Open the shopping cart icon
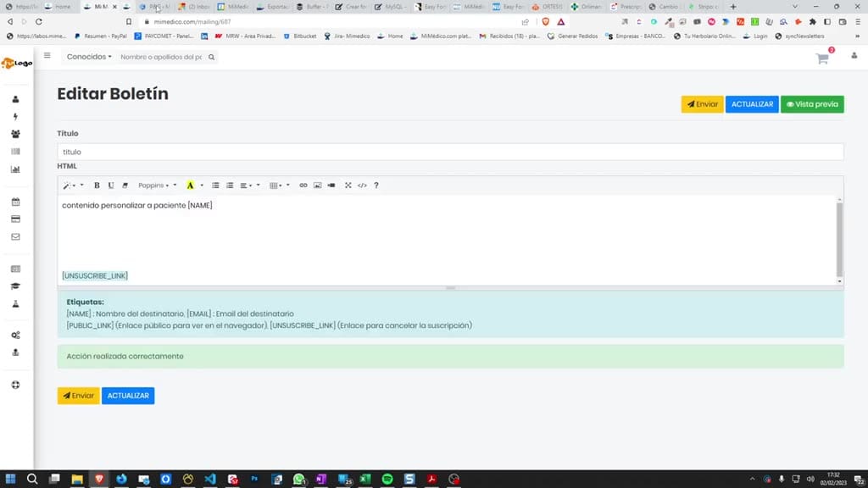868x488 pixels. (822, 58)
